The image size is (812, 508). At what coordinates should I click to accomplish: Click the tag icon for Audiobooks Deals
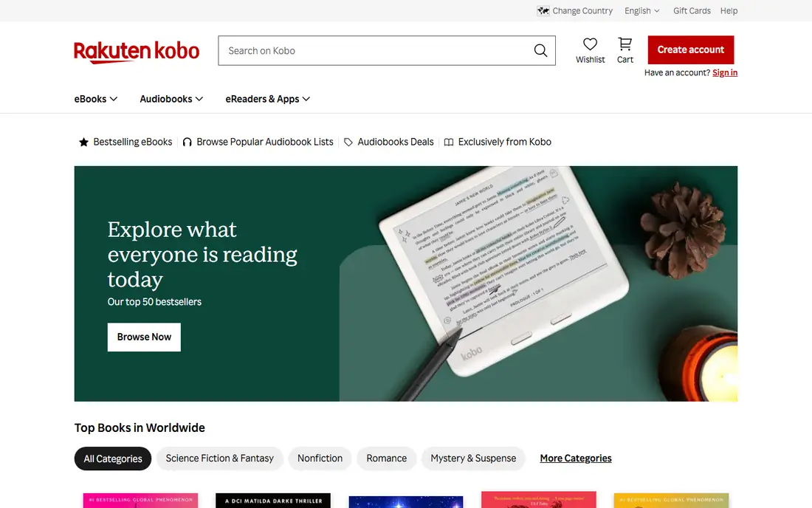tap(348, 142)
